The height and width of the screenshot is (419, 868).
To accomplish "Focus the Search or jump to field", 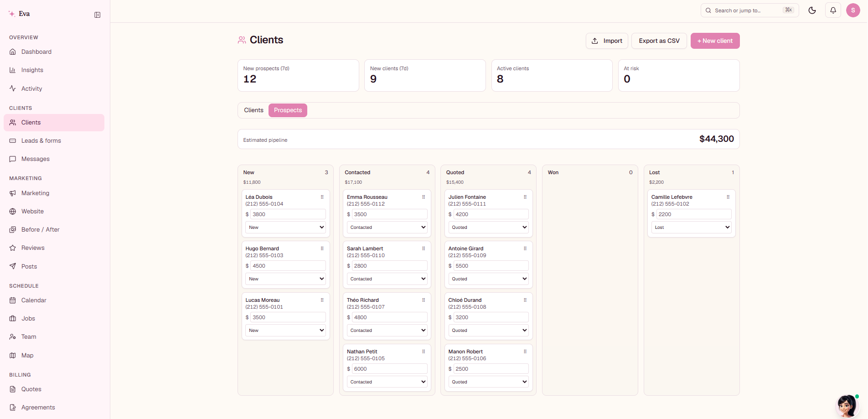I will (749, 10).
